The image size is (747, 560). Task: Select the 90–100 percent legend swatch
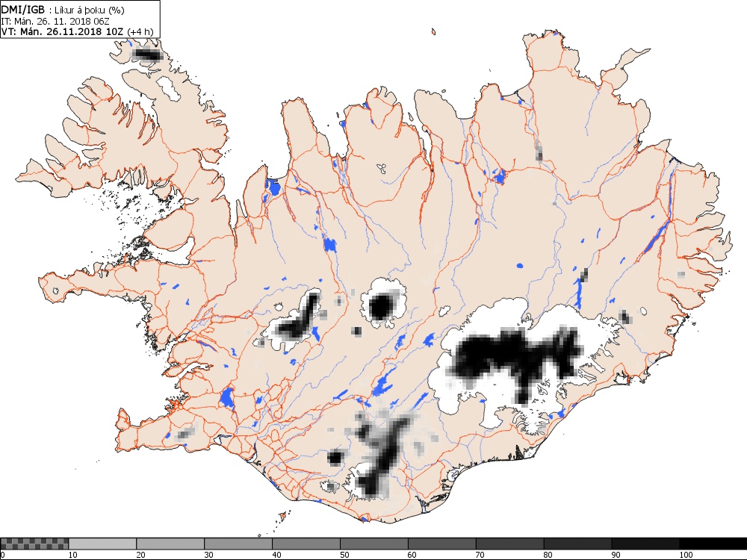[645, 544]
